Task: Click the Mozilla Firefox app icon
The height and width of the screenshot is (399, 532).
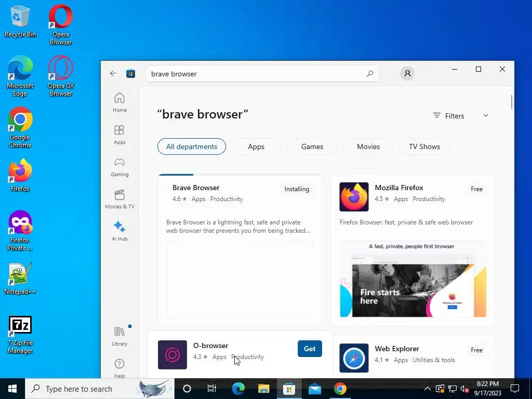Action: click(354, 197)
